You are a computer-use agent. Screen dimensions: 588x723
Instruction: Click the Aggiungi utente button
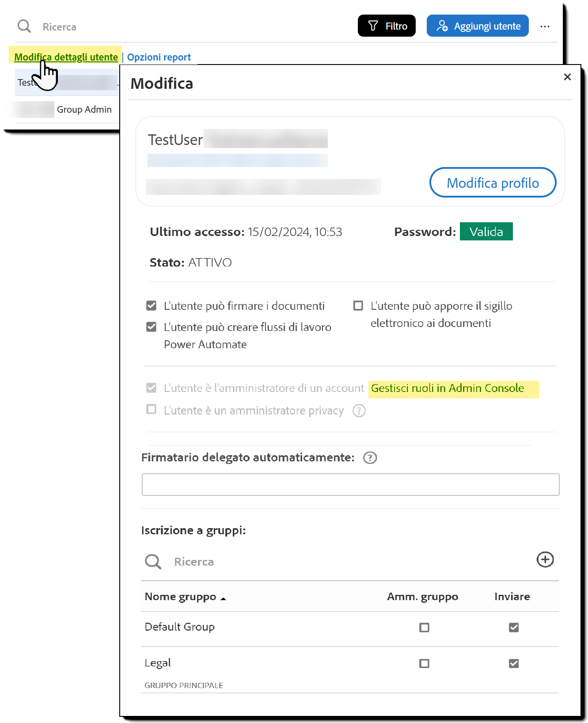coord(478,26)
